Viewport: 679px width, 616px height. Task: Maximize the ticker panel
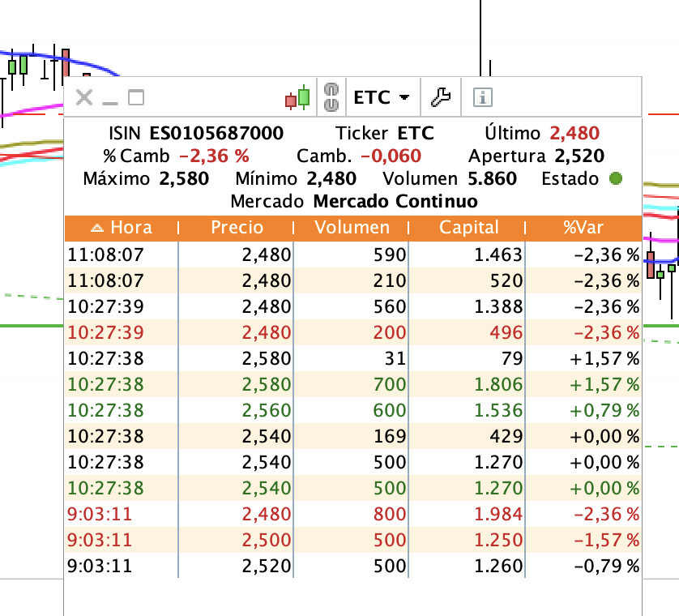pos(136,97)
